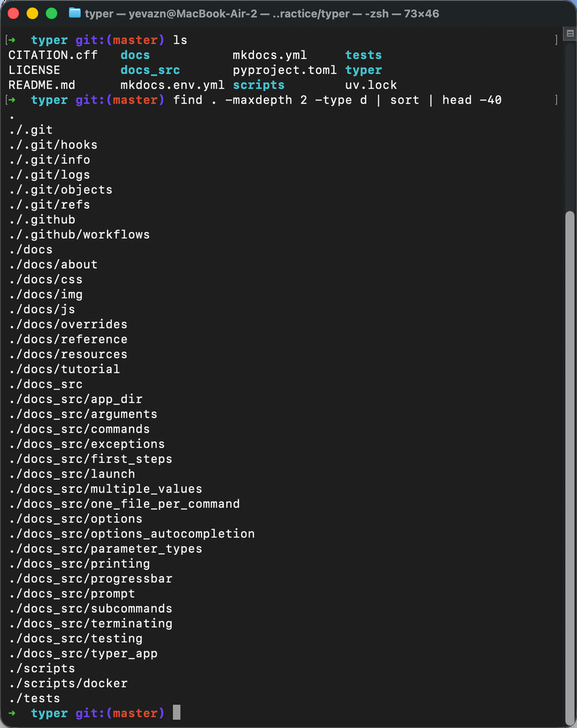Click the vertical scrollbar thumb
Viewport: 577px width, 728px height.
[x=570, y=467]
